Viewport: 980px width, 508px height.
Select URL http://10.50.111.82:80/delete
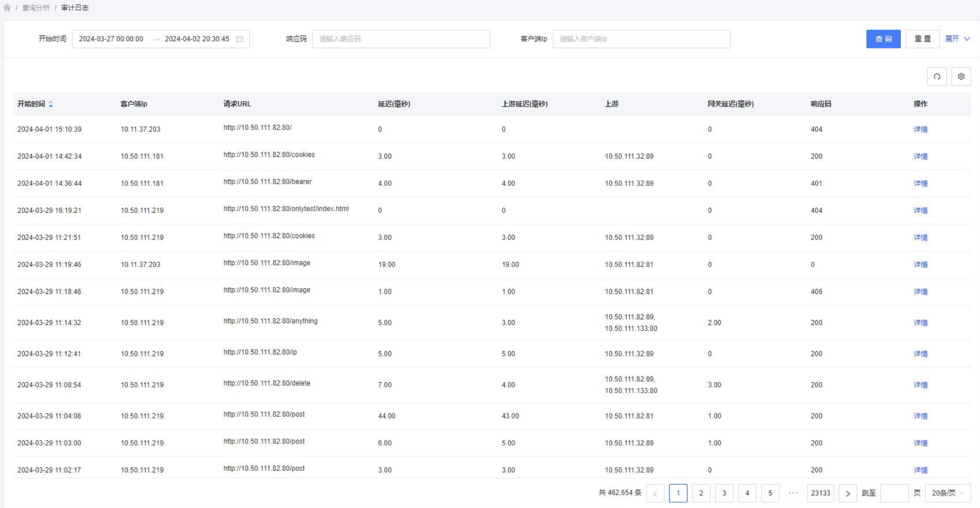(x=267, y=383)
